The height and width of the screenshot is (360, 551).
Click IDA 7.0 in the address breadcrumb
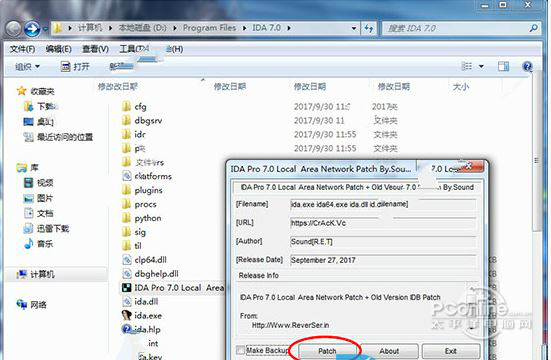pos(266,28)
